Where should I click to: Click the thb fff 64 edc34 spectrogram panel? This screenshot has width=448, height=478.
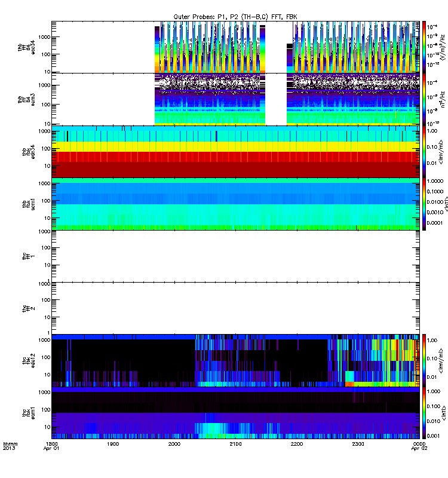coord(235,47)
